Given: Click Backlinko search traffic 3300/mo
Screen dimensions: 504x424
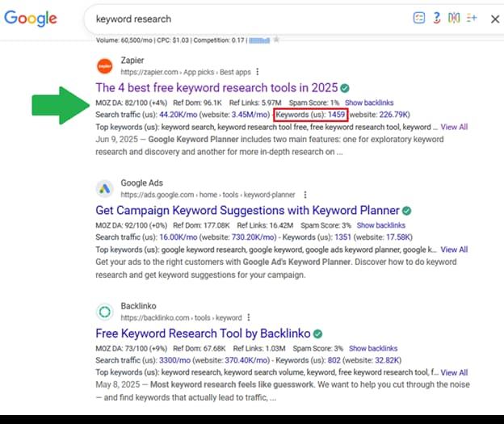Looking at the screenshot, I should [x=174, y=360].
